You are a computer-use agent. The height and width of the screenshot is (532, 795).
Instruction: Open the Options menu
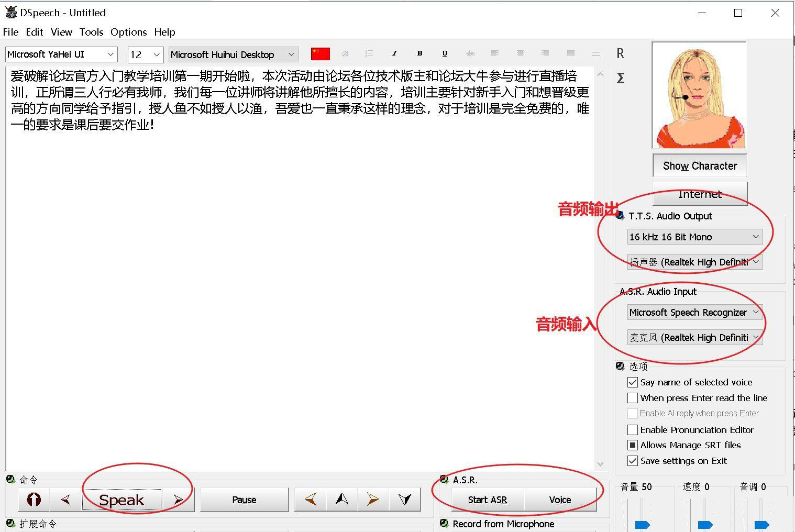[128, 32]
